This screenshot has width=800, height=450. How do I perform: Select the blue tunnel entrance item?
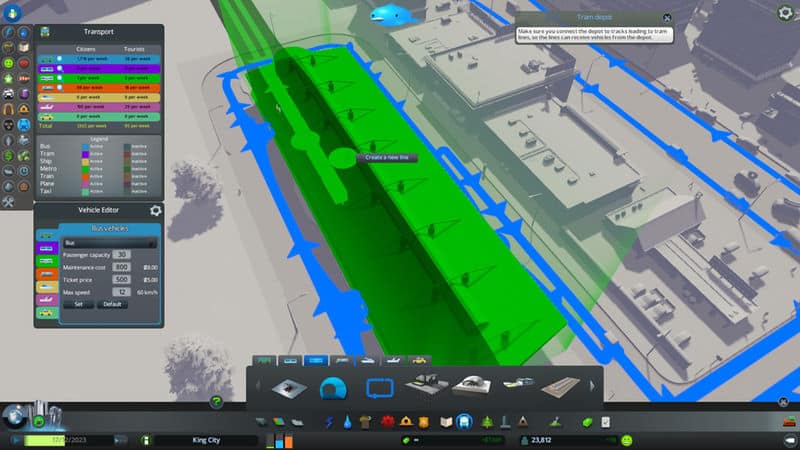coord(332,387)
